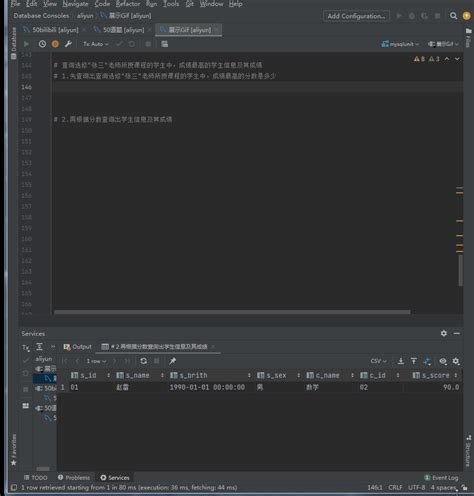Image resolution: width=474 pixels, height=496 pixels.
Task: Click the Services panel gear icon
Action: [444, 333]
